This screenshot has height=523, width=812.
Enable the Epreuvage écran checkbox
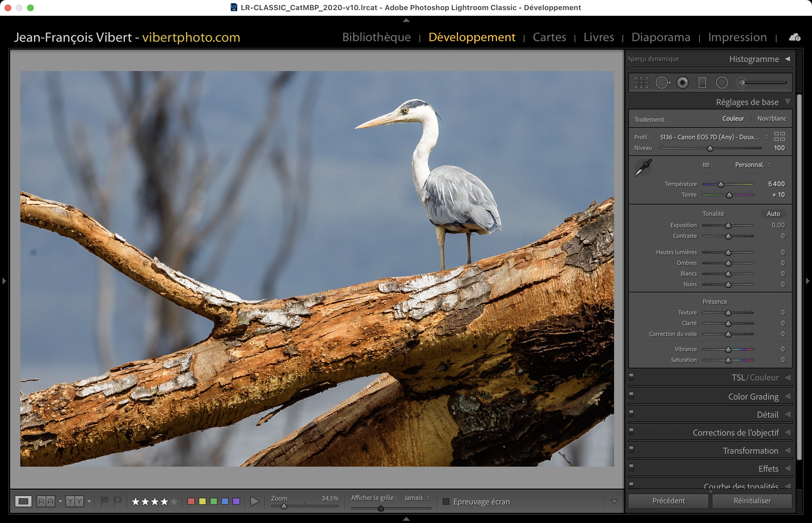tap(446, 502)
